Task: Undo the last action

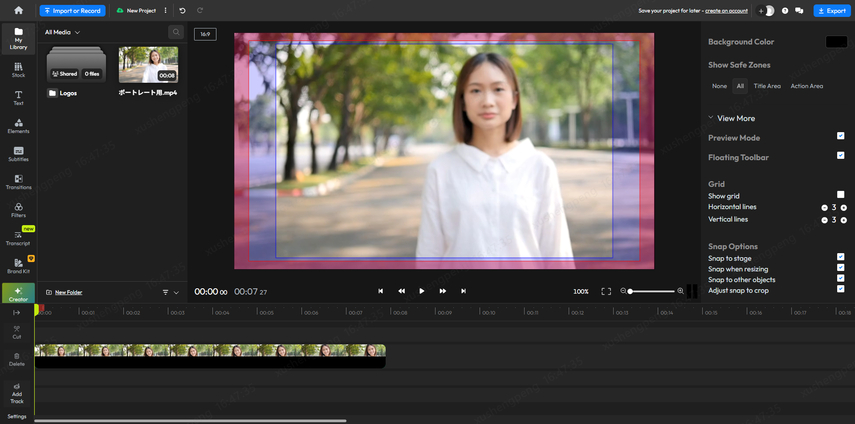Action: click(x=182, y=10)
